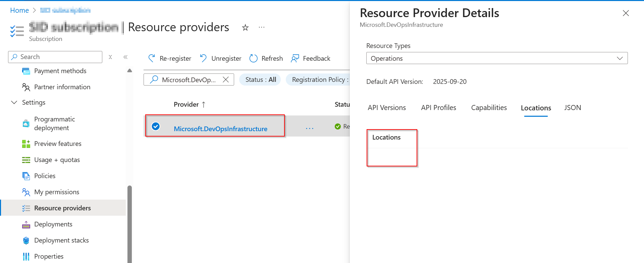Open row ellipsis for Microsoft.DevOpsInfrastructure
Image resolution: width=644 pixels, height=263 pixels.
pos(310,128)
